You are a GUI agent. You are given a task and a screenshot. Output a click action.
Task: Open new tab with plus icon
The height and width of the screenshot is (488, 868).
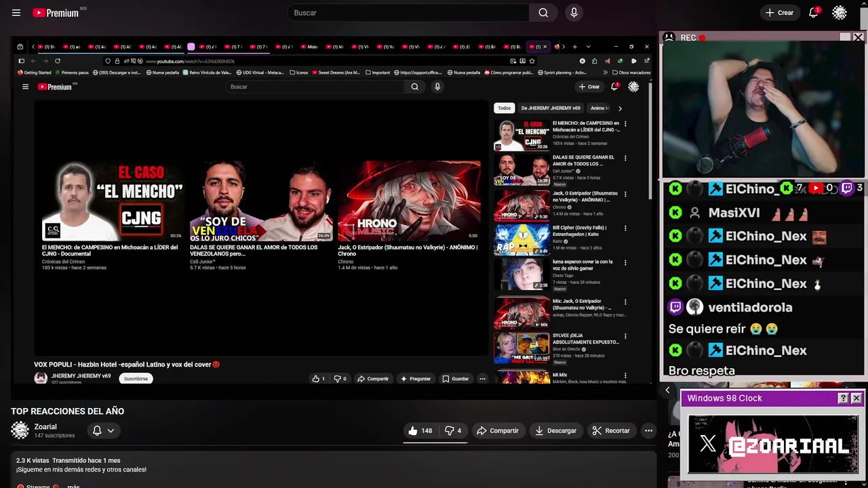coord(574,47)
